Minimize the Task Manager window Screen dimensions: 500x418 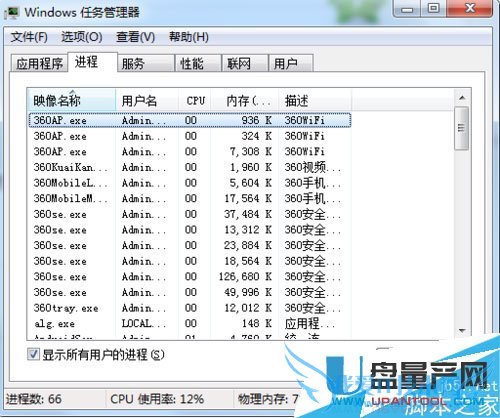tap(406, 8)
